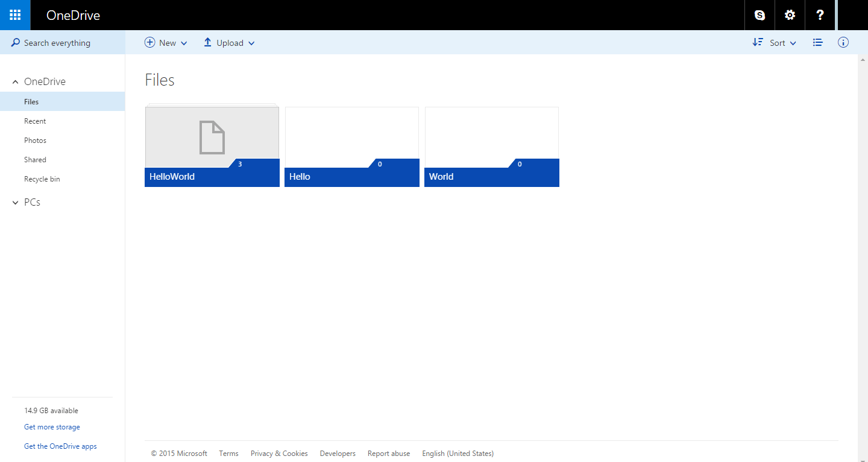Image resolution: width=868 pixels, height=462 pixels.
Task: Show the details info pane icon
Action: point(843,42)
